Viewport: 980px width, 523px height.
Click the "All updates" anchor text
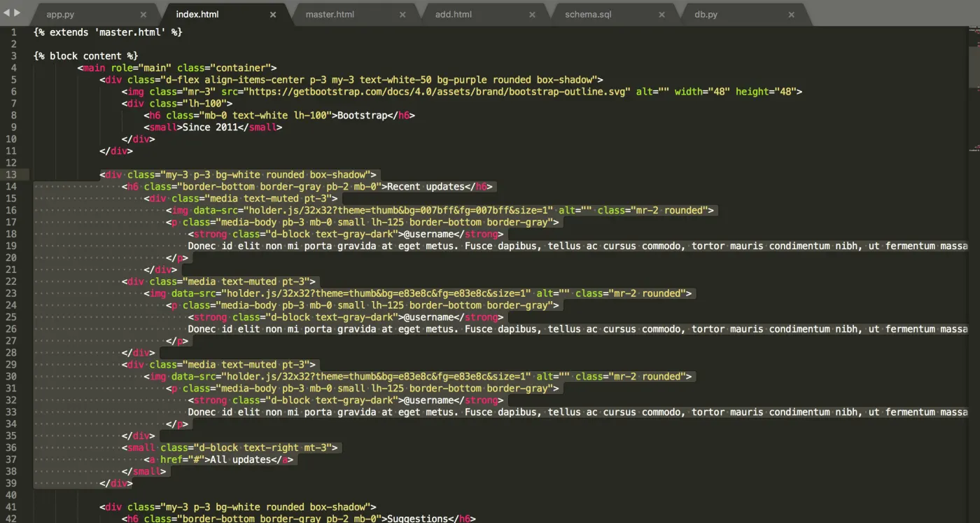(241, 459)
